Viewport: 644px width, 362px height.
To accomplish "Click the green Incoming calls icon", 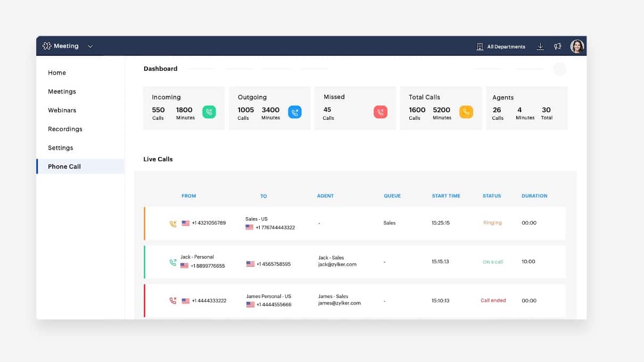I will 209,112.
